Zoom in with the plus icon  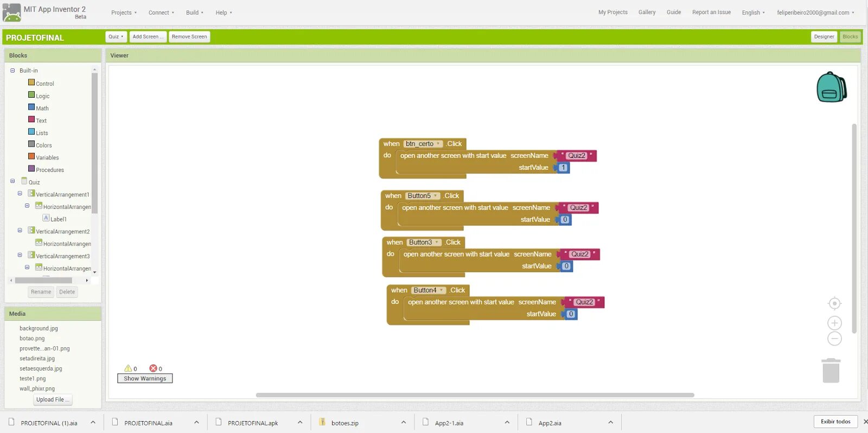834,323
